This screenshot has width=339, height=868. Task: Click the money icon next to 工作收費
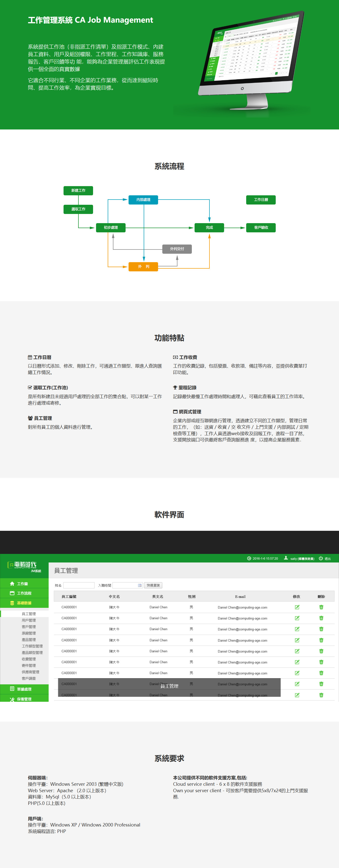(x=175, y=357)
